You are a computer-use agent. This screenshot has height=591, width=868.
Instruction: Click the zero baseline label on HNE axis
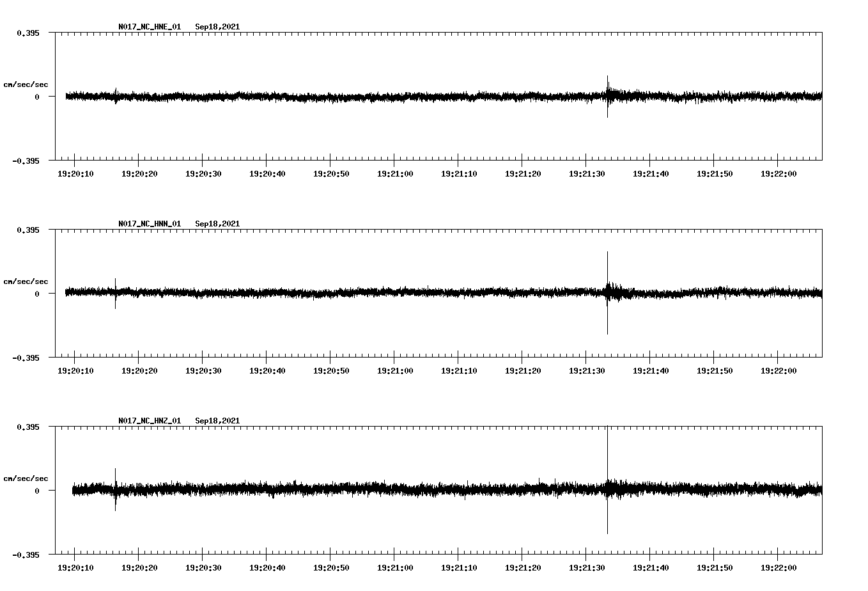tap(37, 97)
